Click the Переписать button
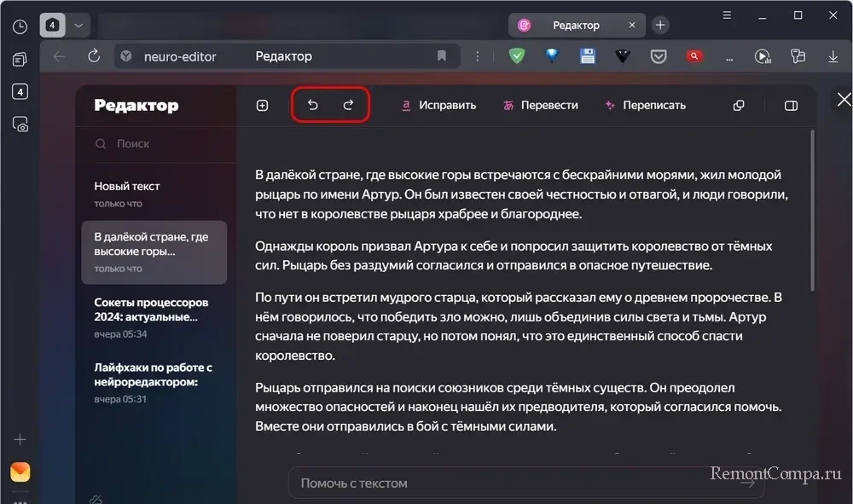The width and height of the screenshot is (853, 504). click(644, 106)
